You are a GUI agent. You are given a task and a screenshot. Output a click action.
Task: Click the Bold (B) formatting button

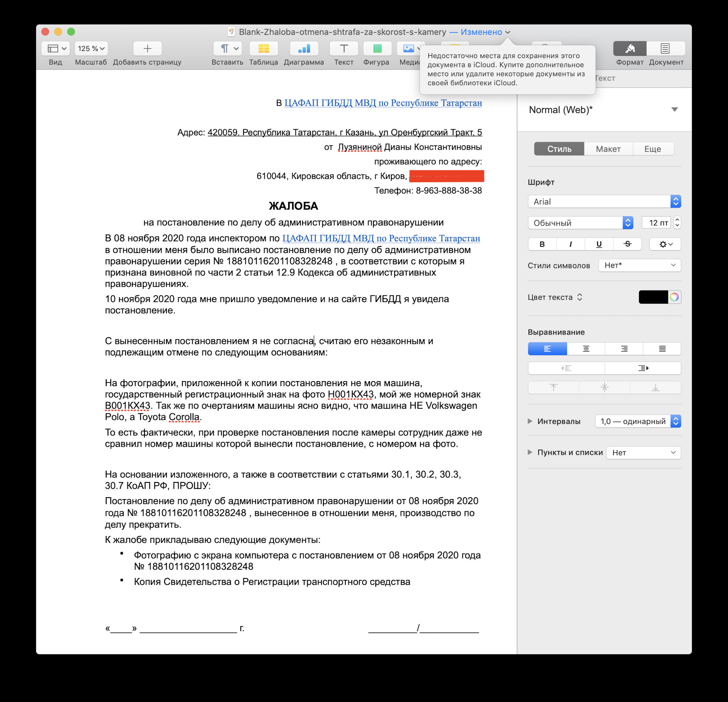tap(542, 244)
